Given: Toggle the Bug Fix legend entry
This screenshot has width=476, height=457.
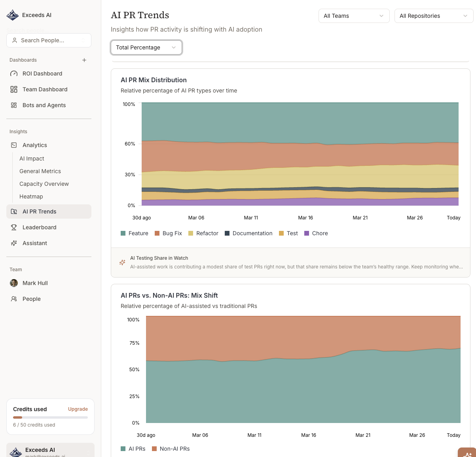Looking at the screenshot, I should pos(169,233).
